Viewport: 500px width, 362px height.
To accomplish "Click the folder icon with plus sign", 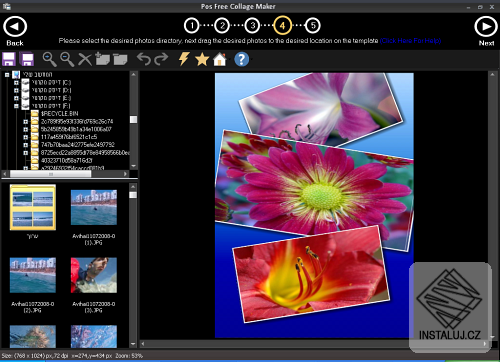I will point(102,59).
